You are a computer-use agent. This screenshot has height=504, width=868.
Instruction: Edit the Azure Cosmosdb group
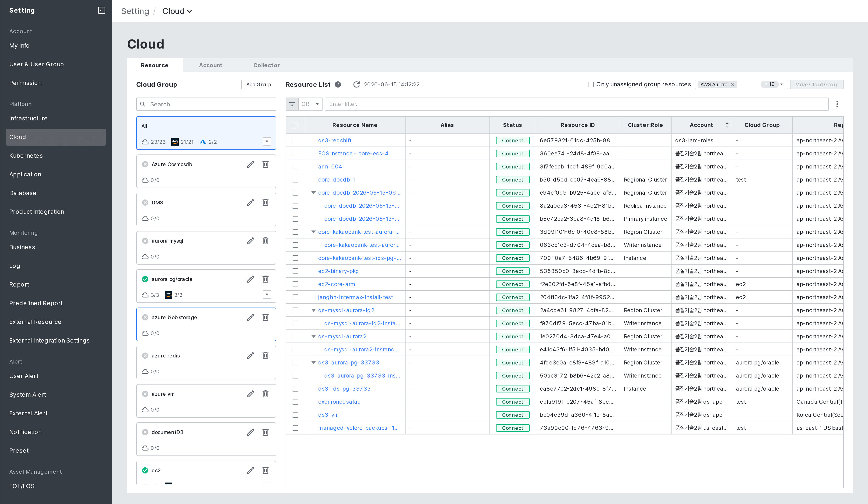coord(250,164)
